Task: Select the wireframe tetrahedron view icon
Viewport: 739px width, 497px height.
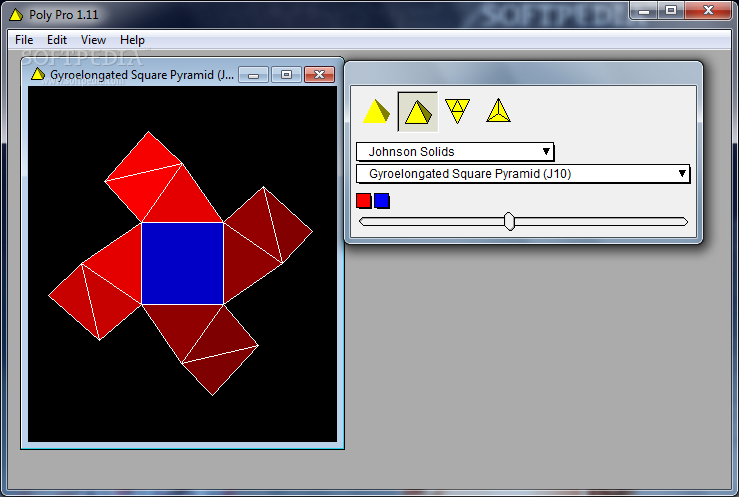Action: (498, 111)
